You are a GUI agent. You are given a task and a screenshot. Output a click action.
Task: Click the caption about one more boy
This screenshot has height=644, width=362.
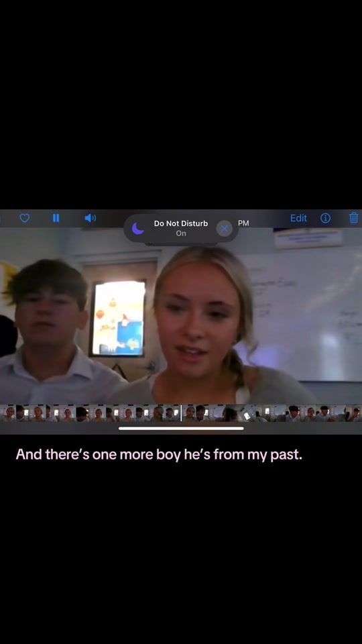tap(159, 455)
